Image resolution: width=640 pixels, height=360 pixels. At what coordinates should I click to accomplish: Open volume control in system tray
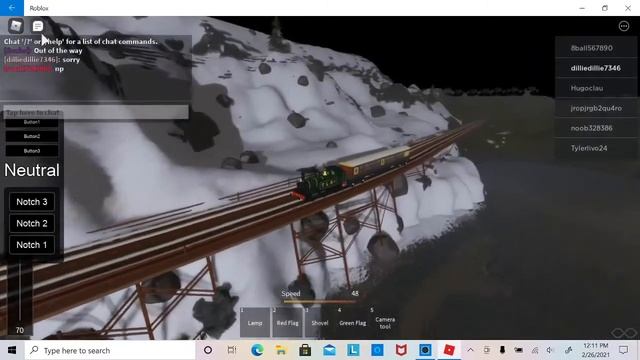tap(550, 350)
